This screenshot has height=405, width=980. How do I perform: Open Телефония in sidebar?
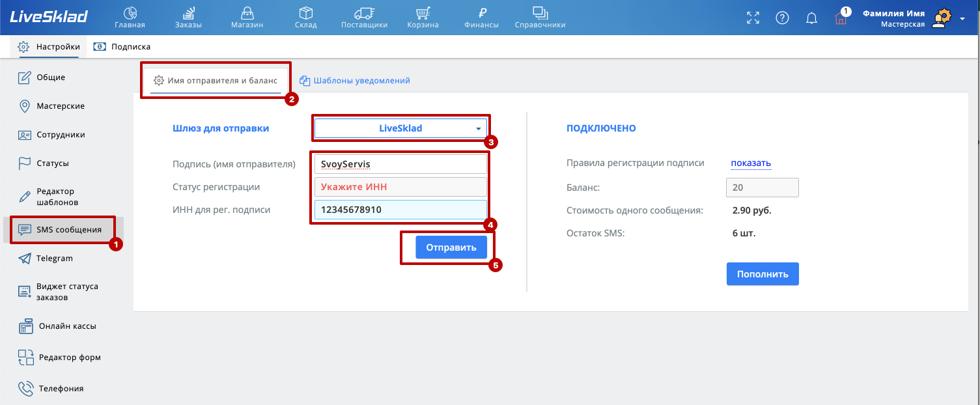(51, 389)
